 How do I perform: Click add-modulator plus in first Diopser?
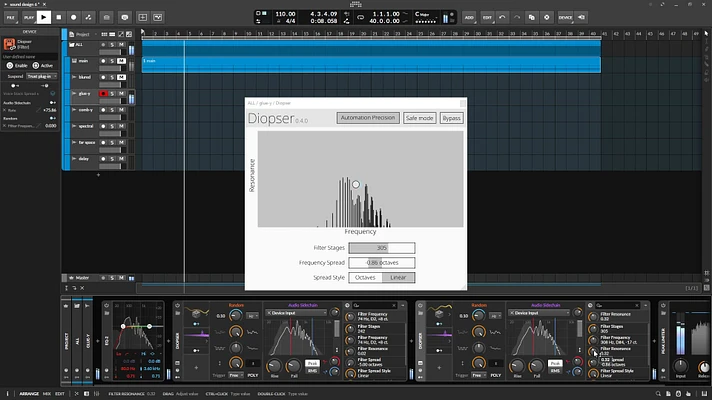[x=196, y=368]
